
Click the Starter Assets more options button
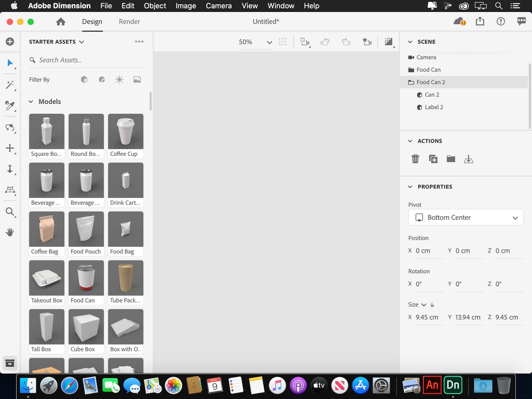[139, 42]
